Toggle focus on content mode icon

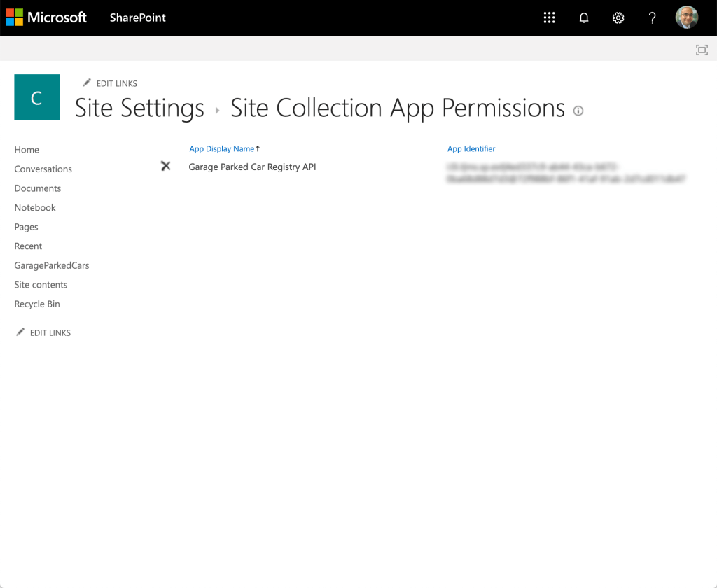tap(702, 50)
